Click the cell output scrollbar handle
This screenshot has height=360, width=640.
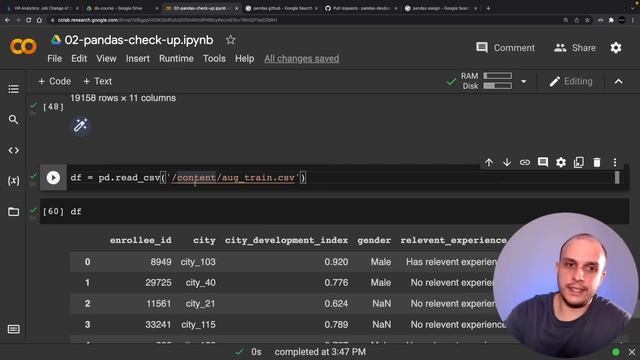[617, 178]
